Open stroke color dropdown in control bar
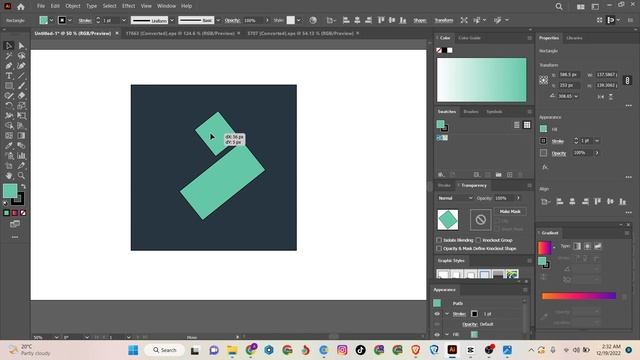Image resolution: width=640 pixels, height=360 pixels. (x=70, y=20)
